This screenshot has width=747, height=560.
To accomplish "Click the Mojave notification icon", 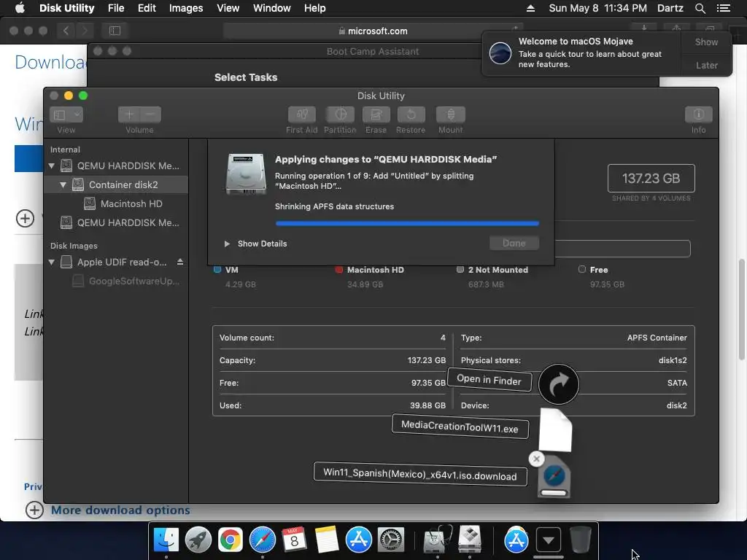I will tap(500, 52).
